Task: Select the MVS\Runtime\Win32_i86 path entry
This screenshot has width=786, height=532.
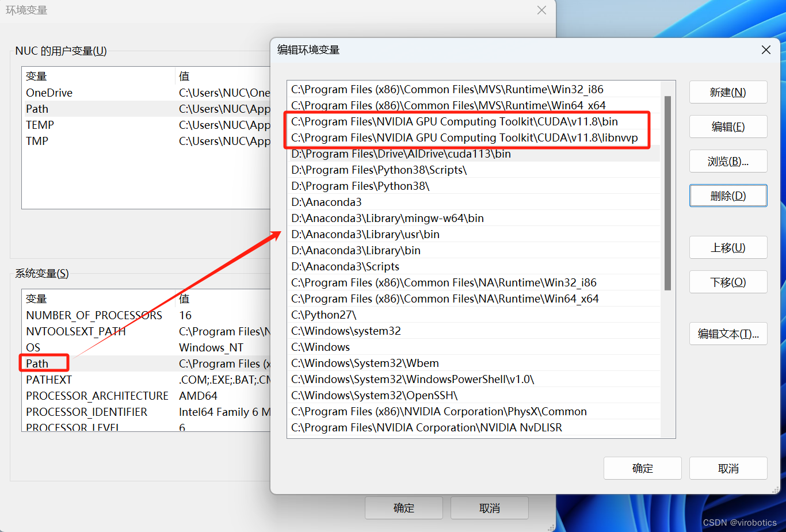Action: [x=474, y=89]
